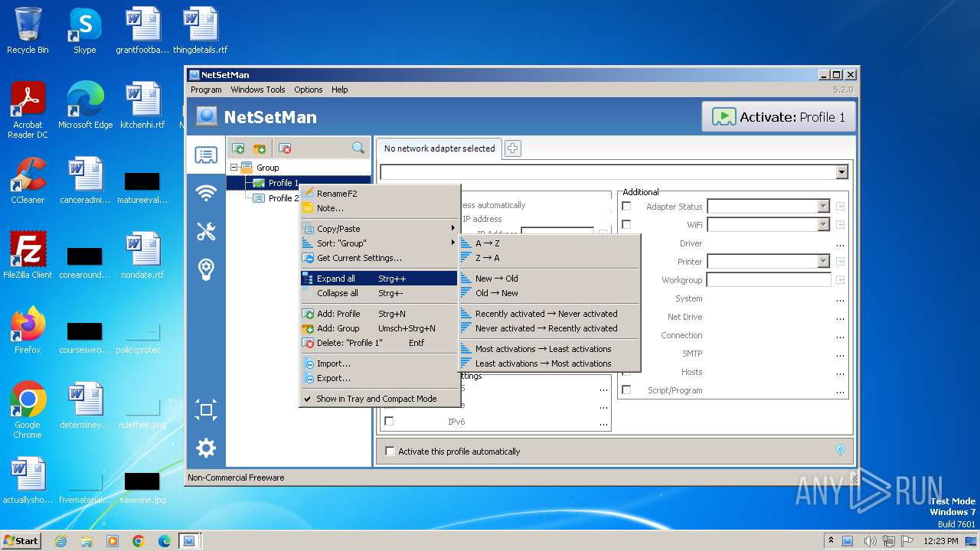Screen dimensions: 980x551
Task: Click the Workgroup input field
Action: coord(769,280)
